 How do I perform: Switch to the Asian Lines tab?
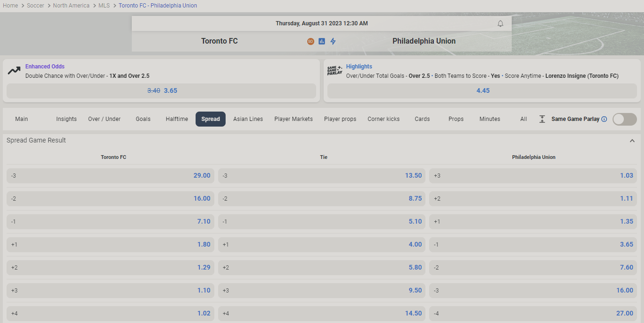pos(248,119)
